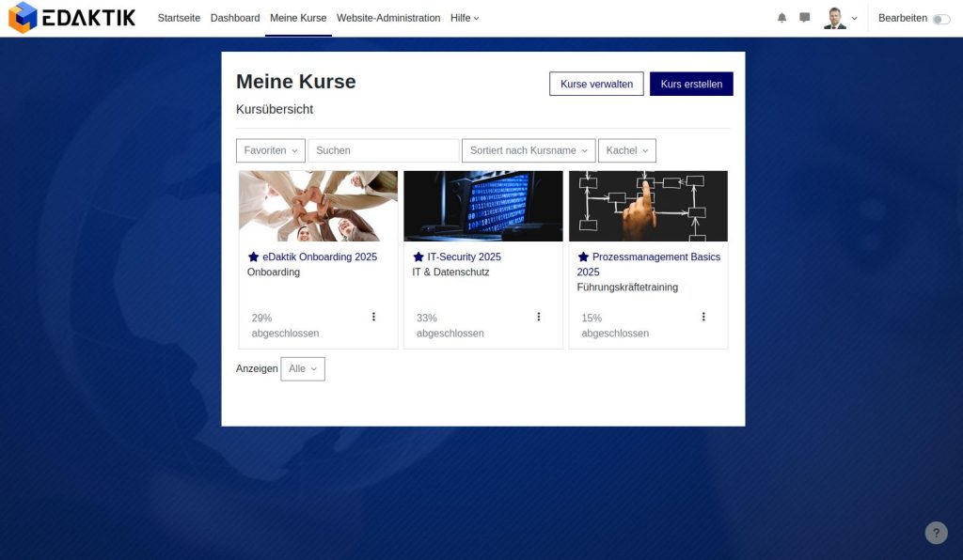Open the Favoriten filter dropdown

270,150
